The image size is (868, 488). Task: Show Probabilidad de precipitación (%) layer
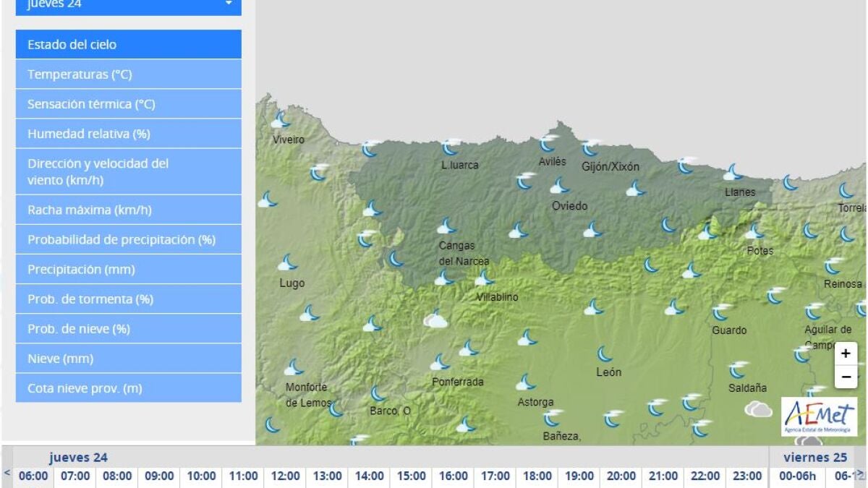tap(129, 239)
